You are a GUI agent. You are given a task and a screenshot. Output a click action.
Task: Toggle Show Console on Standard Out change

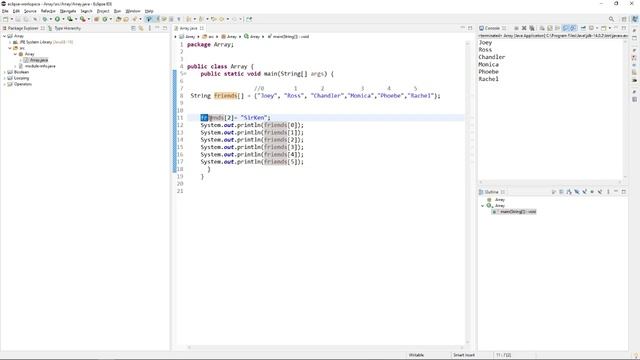point(565,28)
